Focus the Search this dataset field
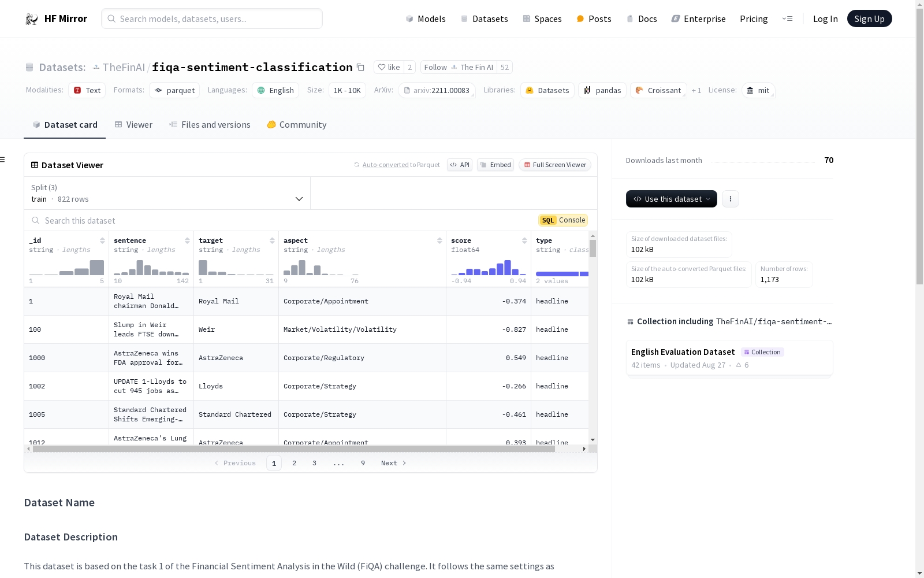The width and height of the screenshot is (924, 578). point(281,220)
